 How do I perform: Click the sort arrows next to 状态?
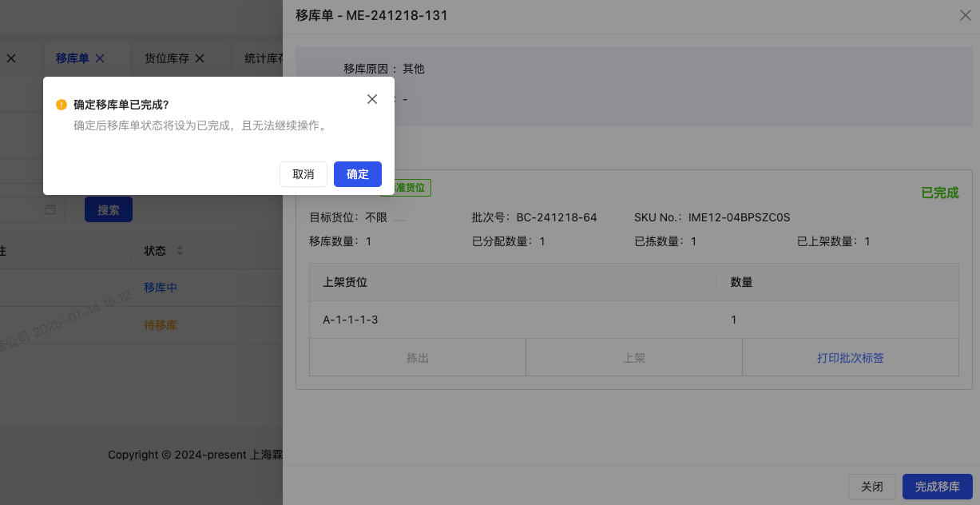click(181, 250)
